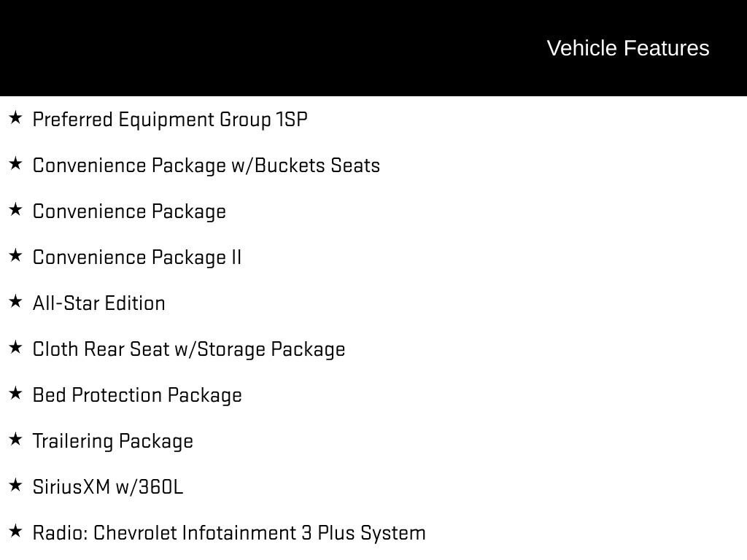
Task: Click the Convenience Package II feature text
Action: [137, 257]
